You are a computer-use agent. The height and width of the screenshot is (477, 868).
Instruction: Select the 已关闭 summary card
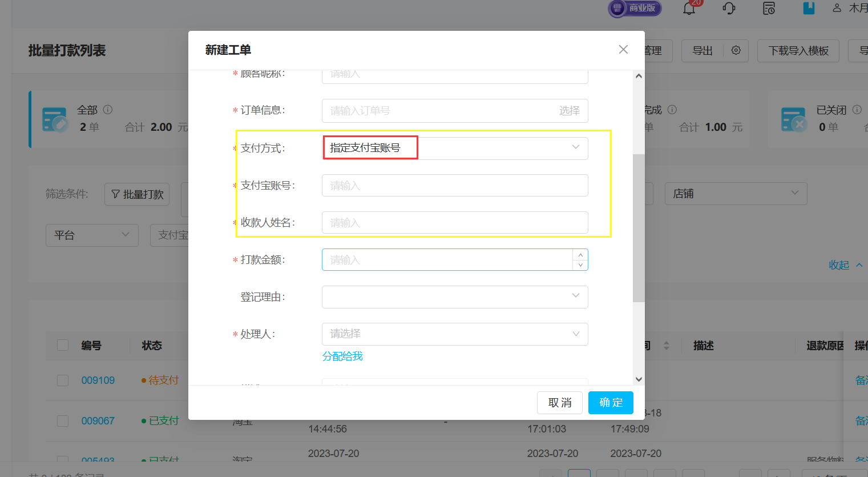(818, 119)
